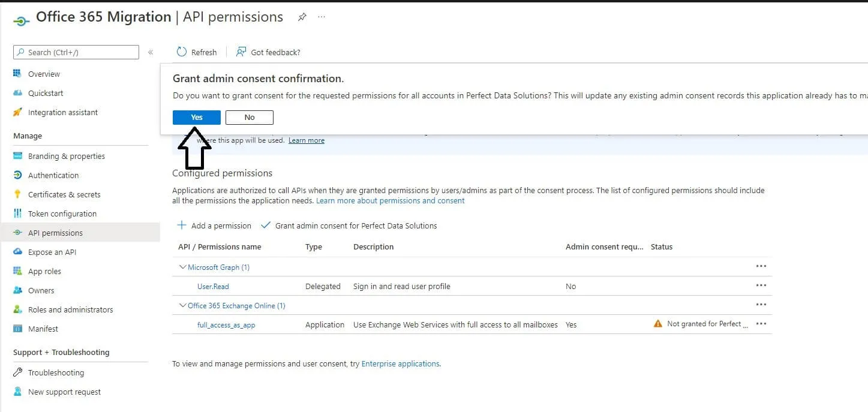Click the Owners people icon

tap(17, 290)
